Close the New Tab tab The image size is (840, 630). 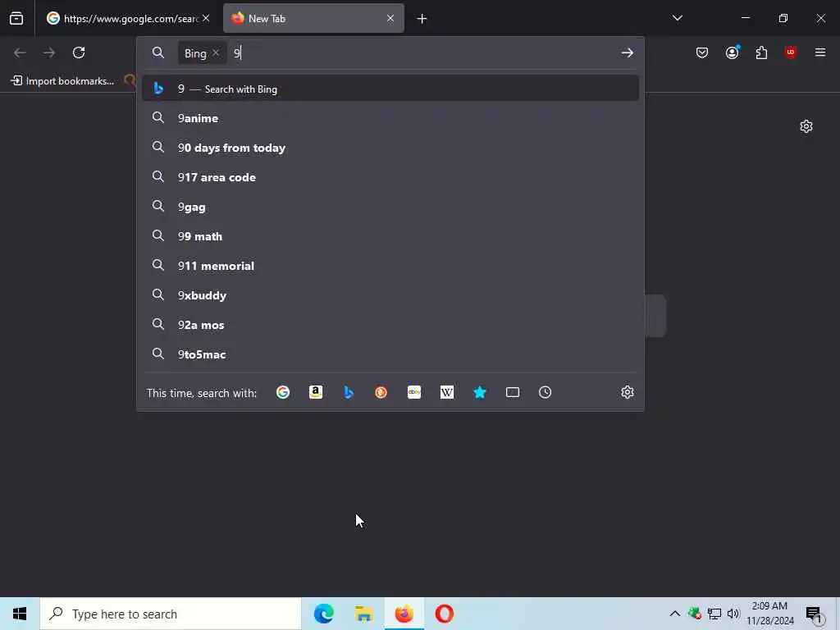[390, 18]
